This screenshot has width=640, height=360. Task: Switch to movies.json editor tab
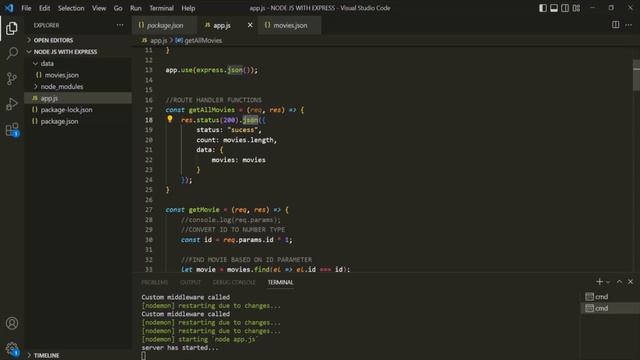(x=289, y=25)
